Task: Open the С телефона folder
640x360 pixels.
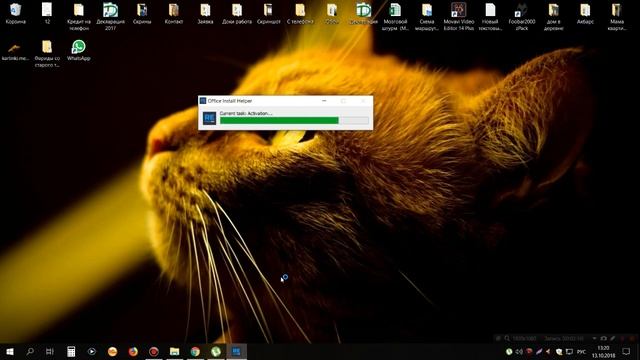Action: [x=300, y=13]
